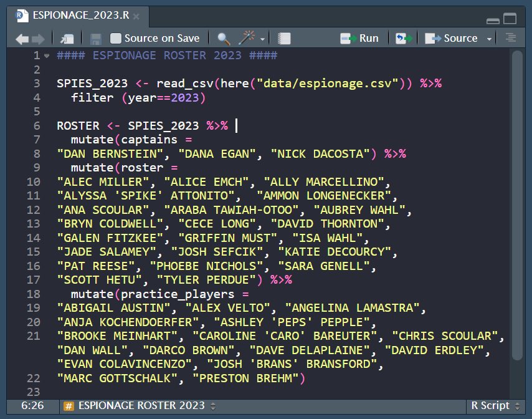
Task: Place cursor on "KATIE DECOURCY" name
Action: click(x=335, y=252)
